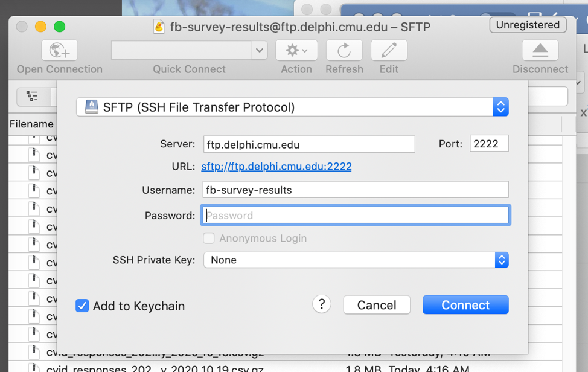Image resolution: width=588 pixels, height=372 pixels.
Task: Click the Quick Connect text field
Action: (x=182, y=50)
